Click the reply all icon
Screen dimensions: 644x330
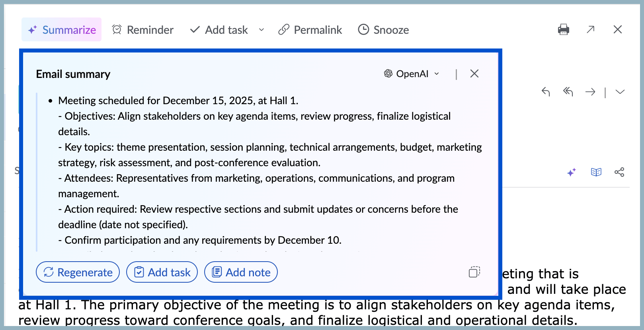[568, 92]
